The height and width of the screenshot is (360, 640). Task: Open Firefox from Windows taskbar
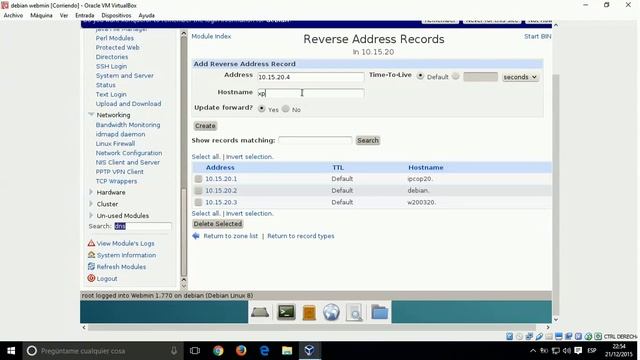[241, 351]
